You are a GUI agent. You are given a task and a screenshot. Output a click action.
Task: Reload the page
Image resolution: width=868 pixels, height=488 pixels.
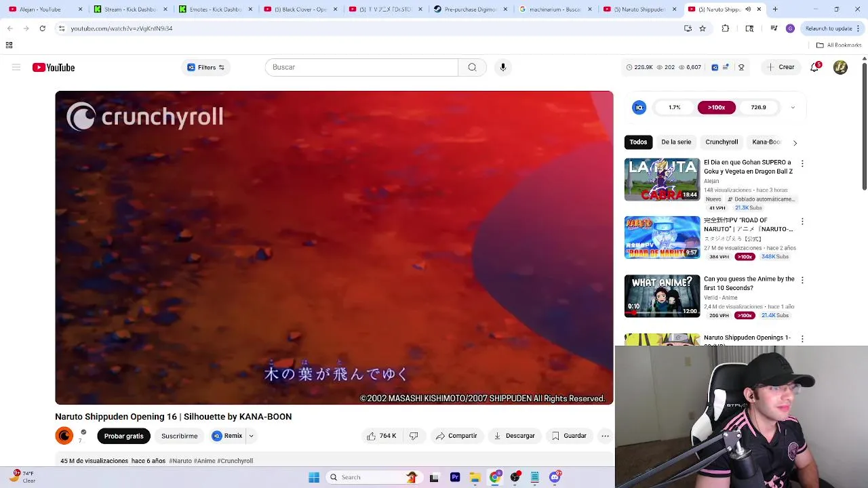tap(42, 28)
